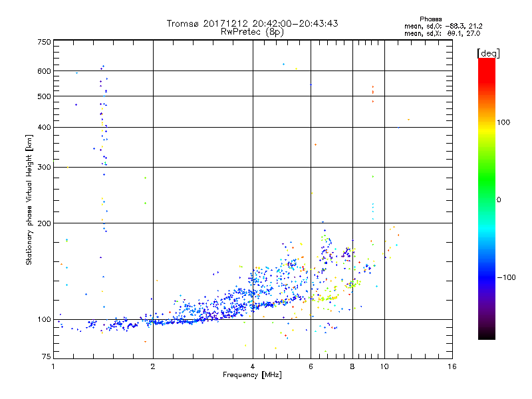This screenshot has width=532, height=399.
Task: Click the height axis label "600"
Action: pyautogui.click(x=44, y=71)
